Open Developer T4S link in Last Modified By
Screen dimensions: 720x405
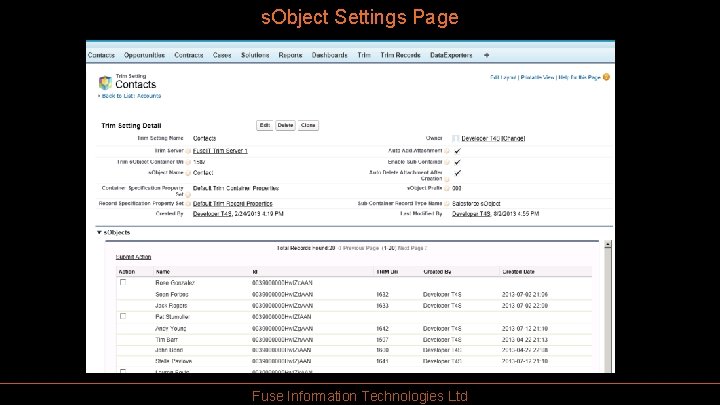[471, 214]
